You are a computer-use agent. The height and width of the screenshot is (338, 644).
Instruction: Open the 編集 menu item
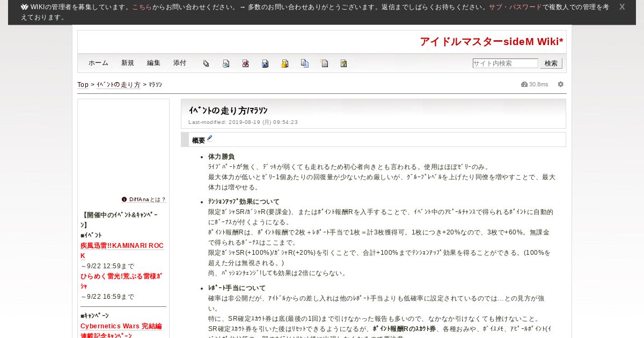(x=153, y=63)
